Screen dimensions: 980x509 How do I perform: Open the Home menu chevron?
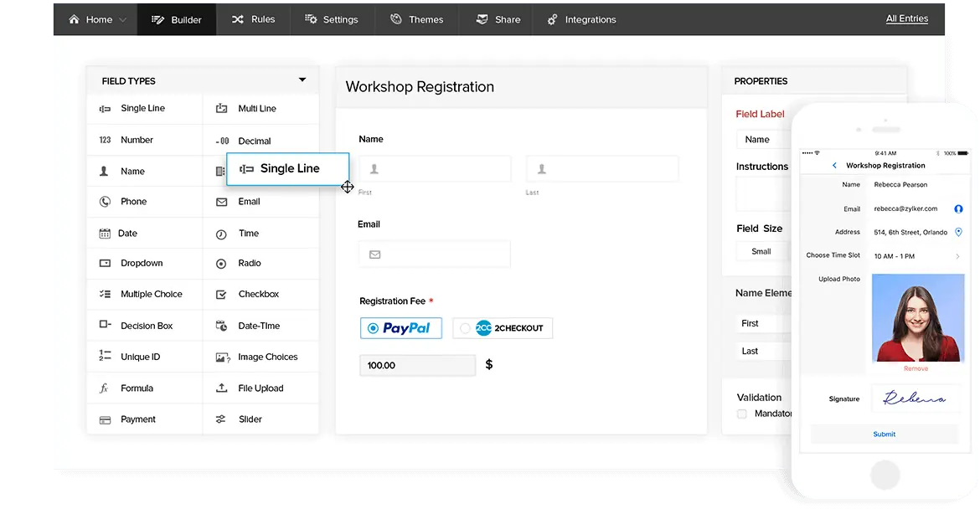click(123, 20)
